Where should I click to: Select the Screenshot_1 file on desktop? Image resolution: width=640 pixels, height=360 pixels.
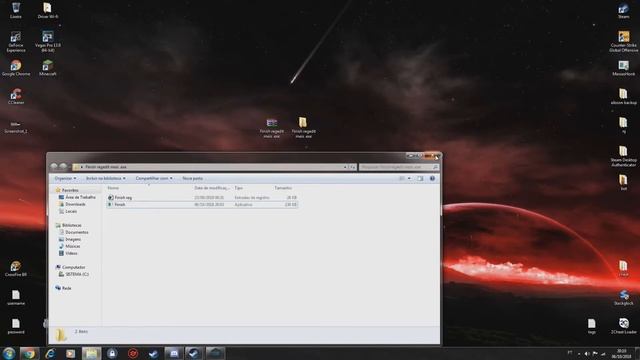coord(16,127)
